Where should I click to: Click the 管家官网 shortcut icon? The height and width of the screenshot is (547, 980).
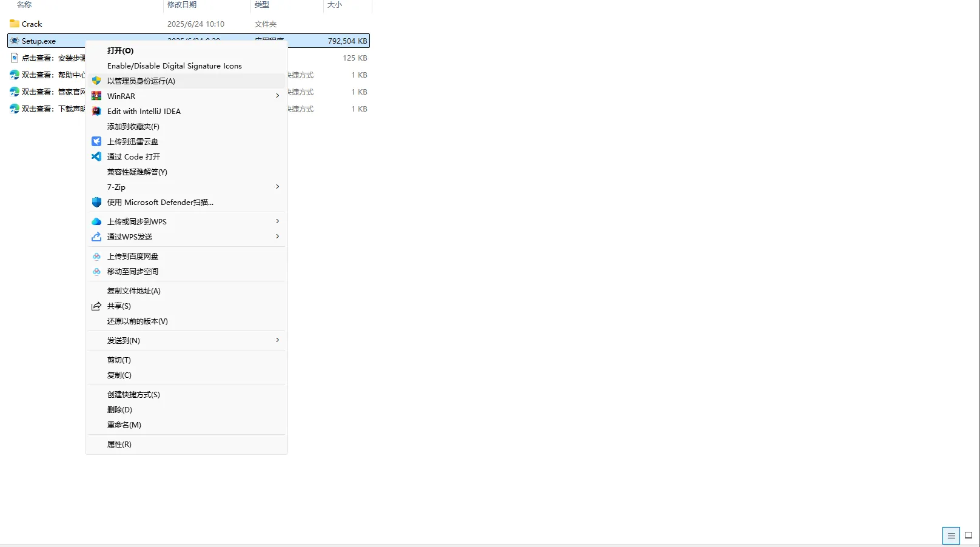[15, 92]
